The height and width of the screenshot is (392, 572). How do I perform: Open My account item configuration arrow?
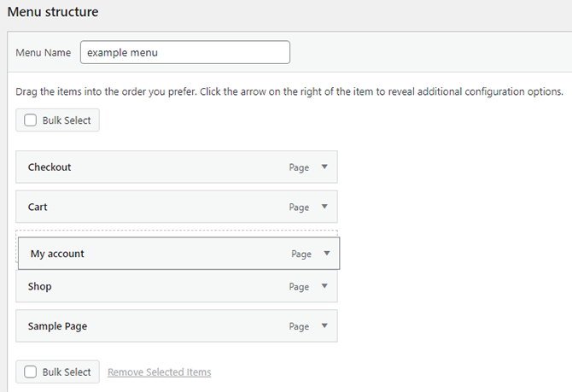pyautogui.click(x=327, y=254)
